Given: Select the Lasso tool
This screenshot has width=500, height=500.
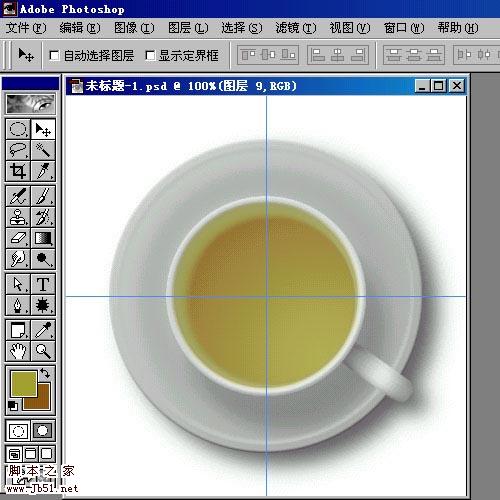Looking at the screenshot, I should click(18, 150).
